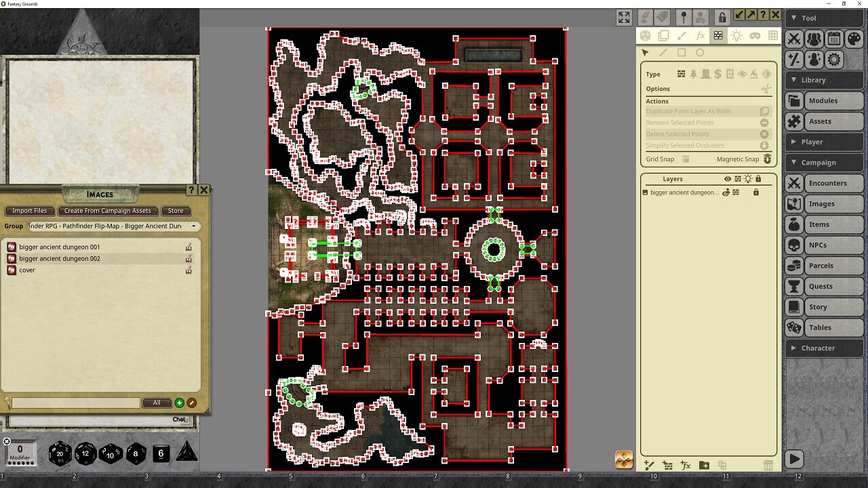The width and height of the screenshot is (868, 488).
Task: Open the fx effects tab
Action: point(701,36)
